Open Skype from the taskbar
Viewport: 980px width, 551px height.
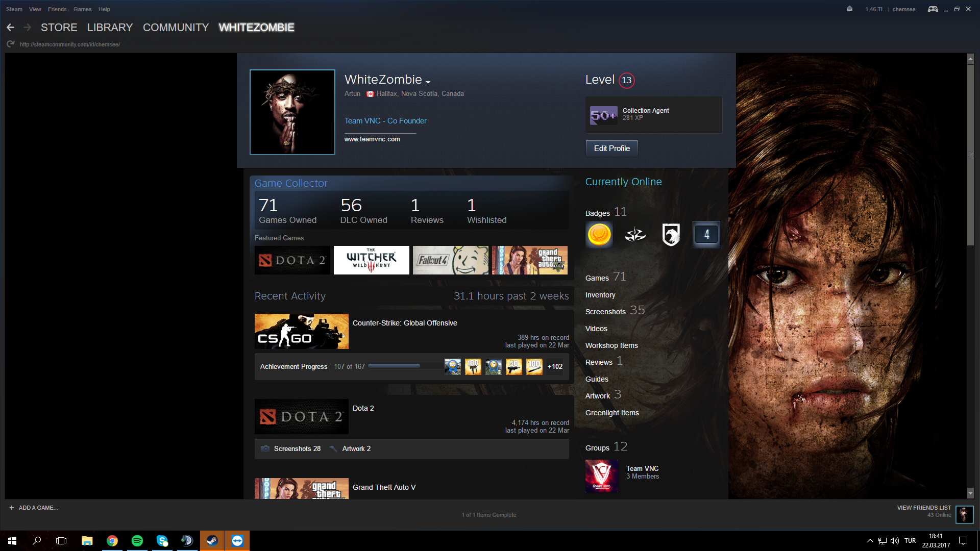(x=162, y=541)
